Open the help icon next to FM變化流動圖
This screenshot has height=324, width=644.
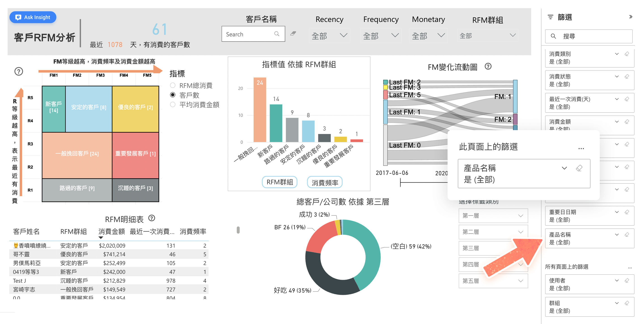coord(488,66)
